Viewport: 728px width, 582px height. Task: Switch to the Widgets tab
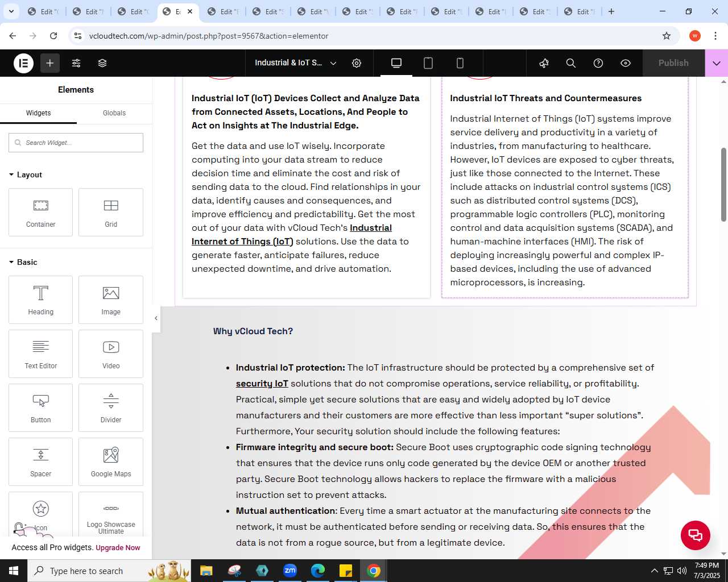38,113
